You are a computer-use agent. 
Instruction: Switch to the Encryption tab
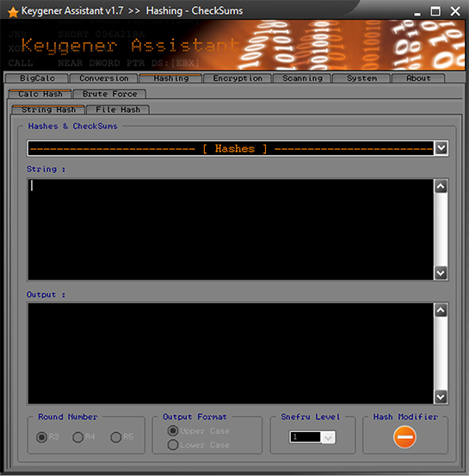[x=238, y=78]
